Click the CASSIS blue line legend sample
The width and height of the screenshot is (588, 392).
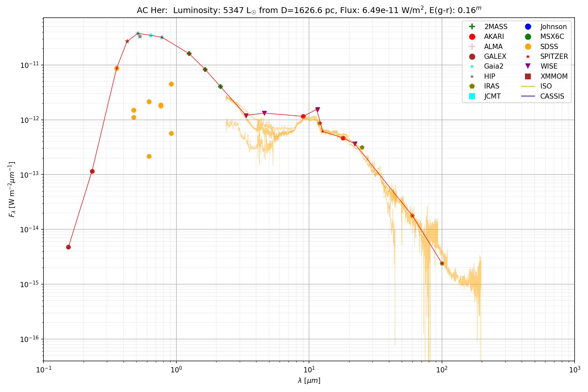click(x=528, y=96)
